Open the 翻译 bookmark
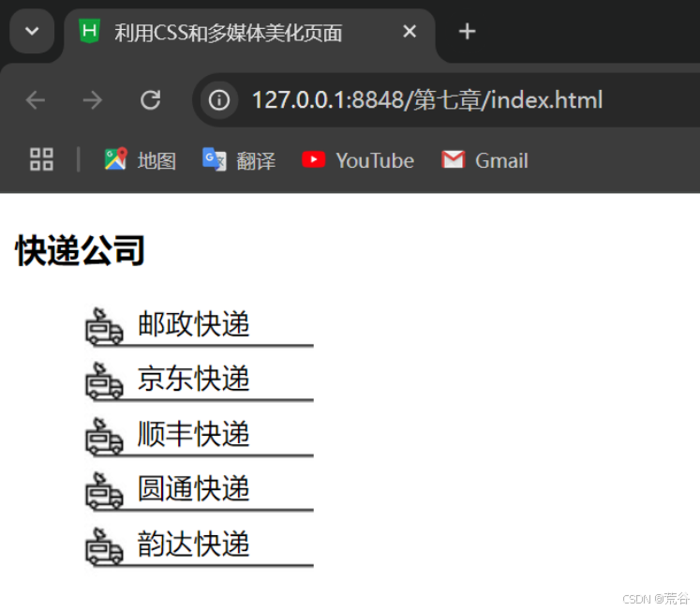Image resolution: width=700 pixels, height=611 pixels. [x=239, y=160]
